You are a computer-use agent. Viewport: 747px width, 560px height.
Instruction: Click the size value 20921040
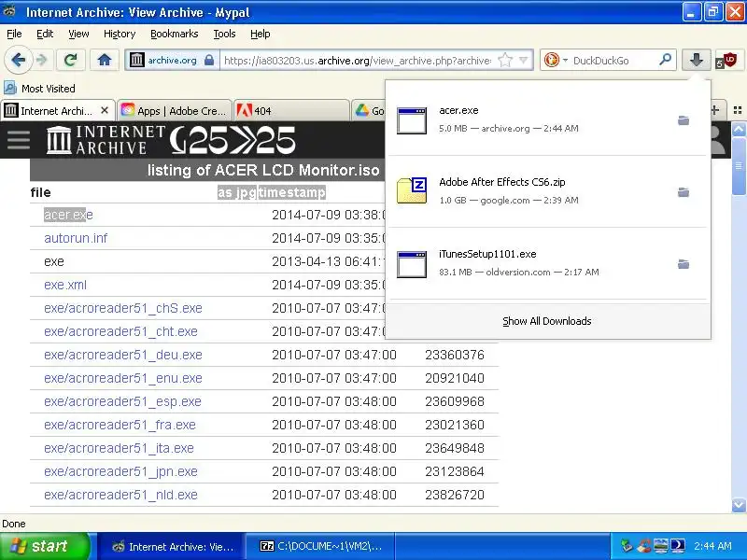point(455,378)
